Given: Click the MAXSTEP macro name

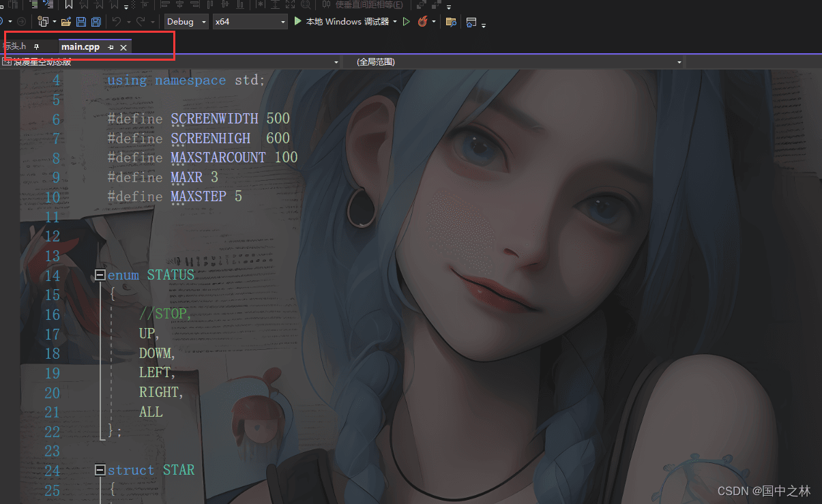Looking at the screenshot, I should 199,196.
